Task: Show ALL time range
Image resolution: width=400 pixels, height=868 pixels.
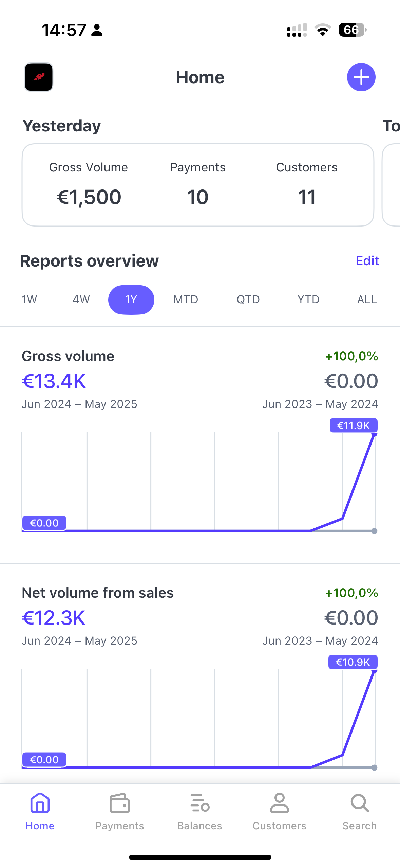Action: tap(367, 300)
